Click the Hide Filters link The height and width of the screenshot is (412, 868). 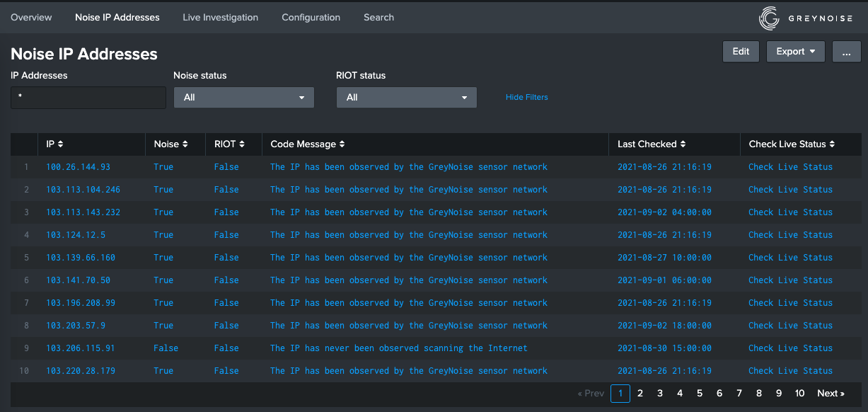click(526, 97)
